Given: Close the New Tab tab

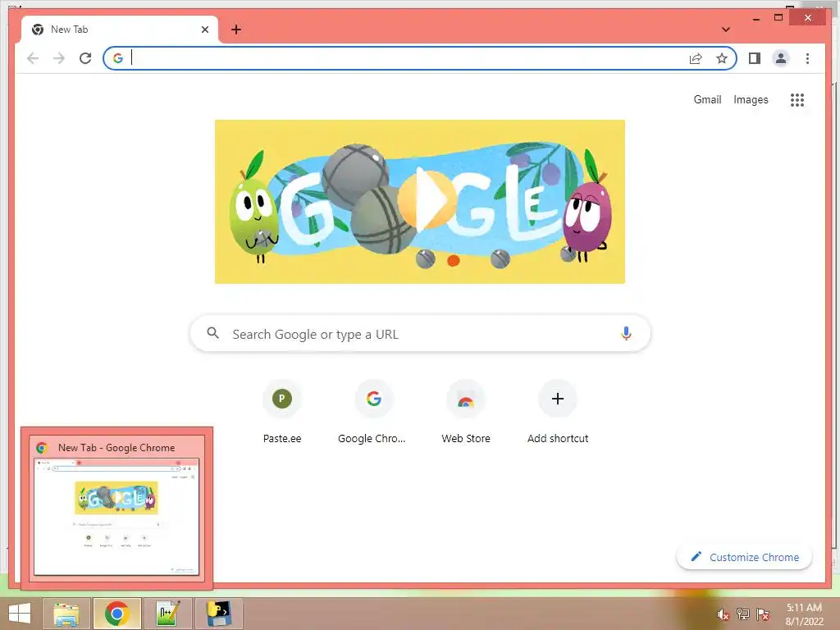Looking at the screenshot, I should point(204,30).
